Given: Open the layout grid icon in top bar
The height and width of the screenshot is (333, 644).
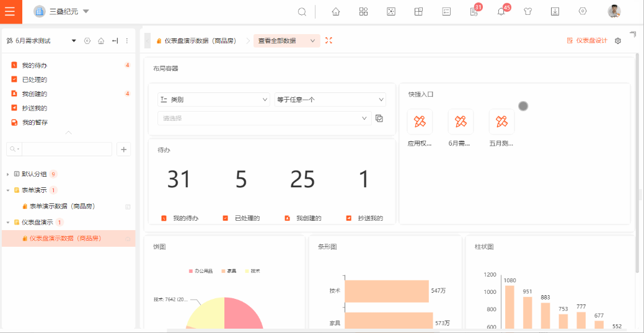Looking at the screenshot, I should (x=418, y=12).
